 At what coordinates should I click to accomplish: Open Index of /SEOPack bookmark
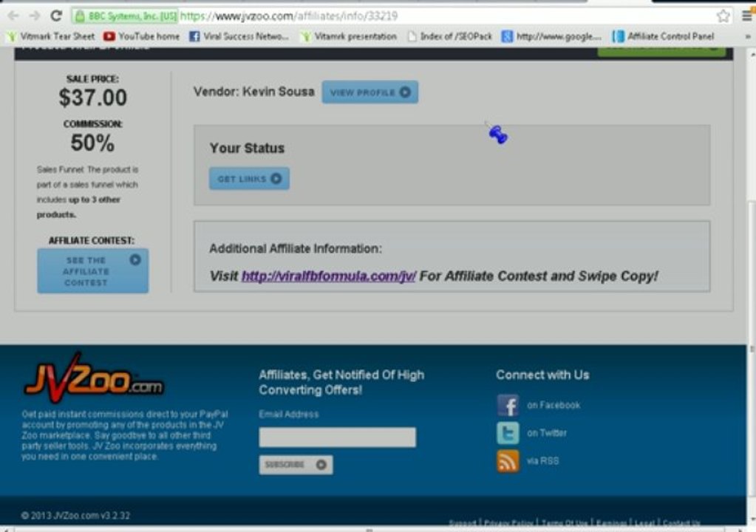click(x=449, y=36)
